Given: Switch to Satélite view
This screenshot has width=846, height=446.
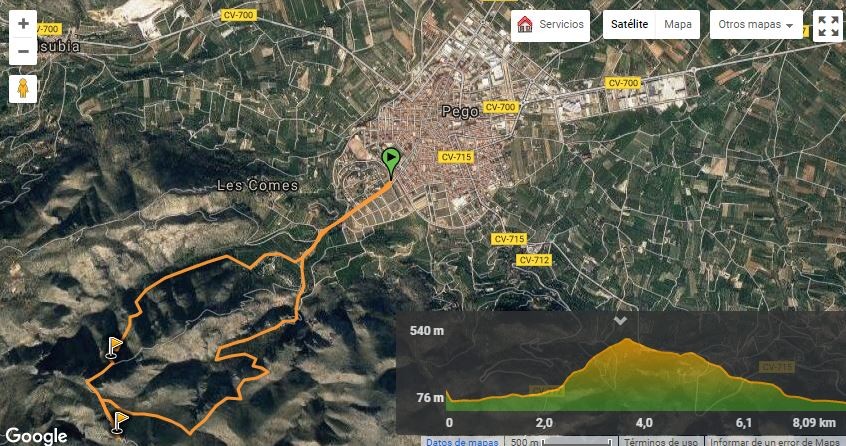Looking at the screenshot, I should [x=629, y=25].
